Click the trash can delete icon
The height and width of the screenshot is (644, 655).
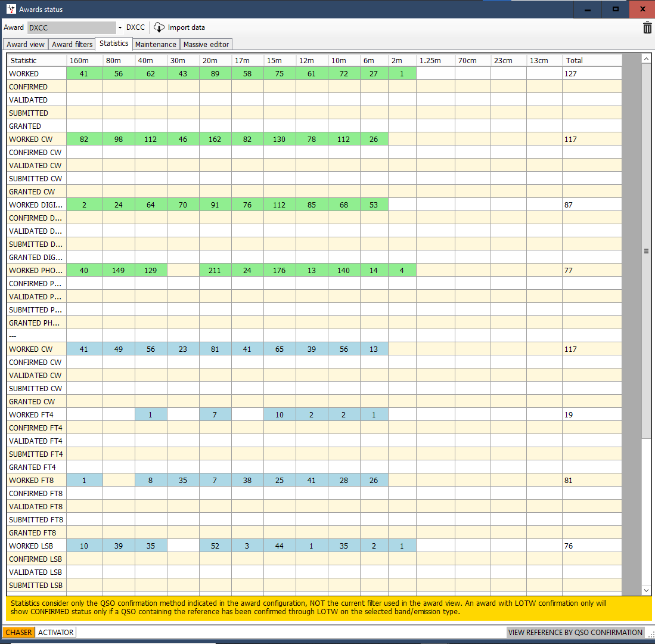pos(647,28)
